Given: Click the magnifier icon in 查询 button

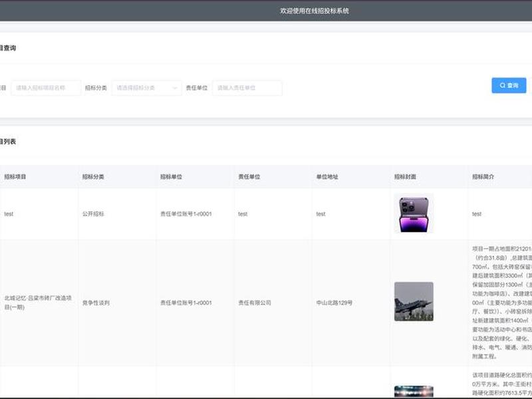Looking at the screenshot, I should point(503,86).
